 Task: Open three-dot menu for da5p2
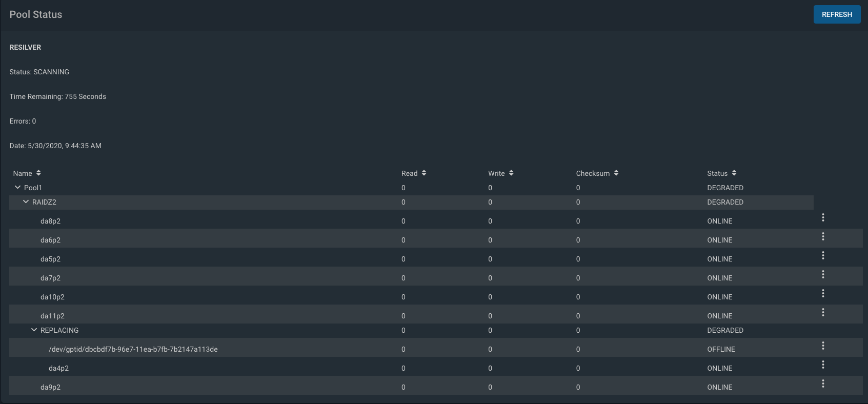(823, 255)
